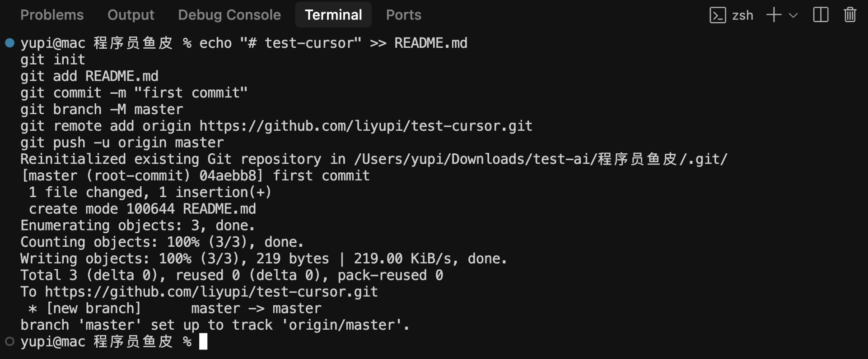This screenshot has width=868, height=359.
Task: Open README.md link in the echo command
Action: (430, 43)
